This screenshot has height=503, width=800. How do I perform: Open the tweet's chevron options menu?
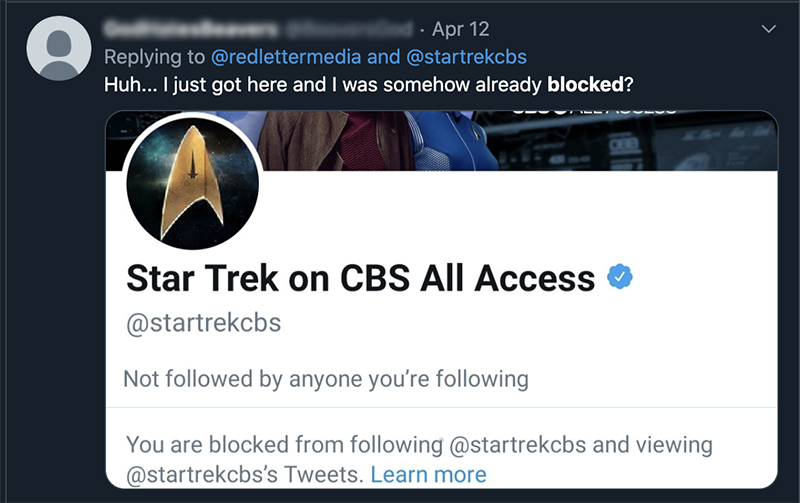[768, 29]
